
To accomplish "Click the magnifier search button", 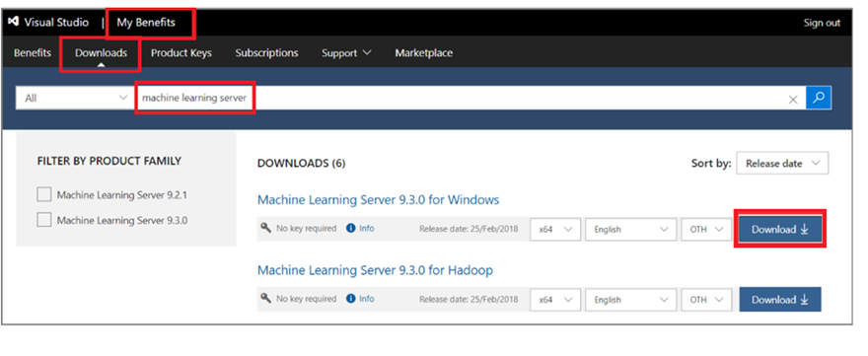I will [819, 98].
